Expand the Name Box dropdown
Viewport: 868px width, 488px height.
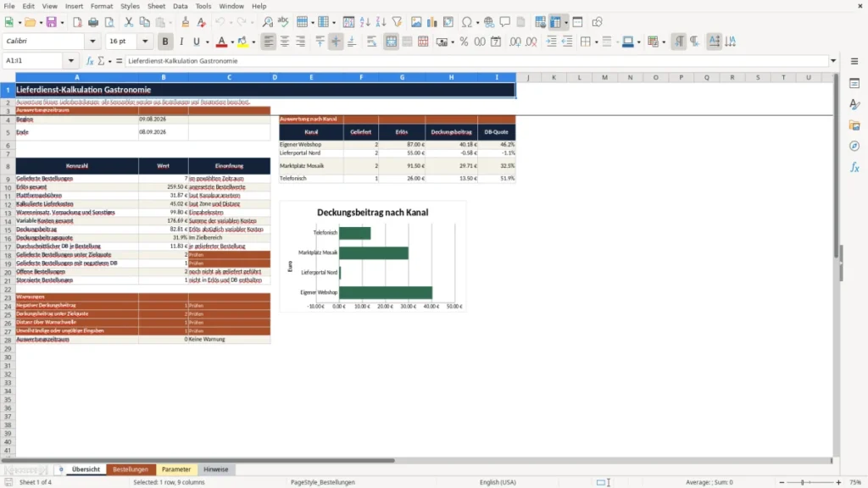[x=71, y=61]
